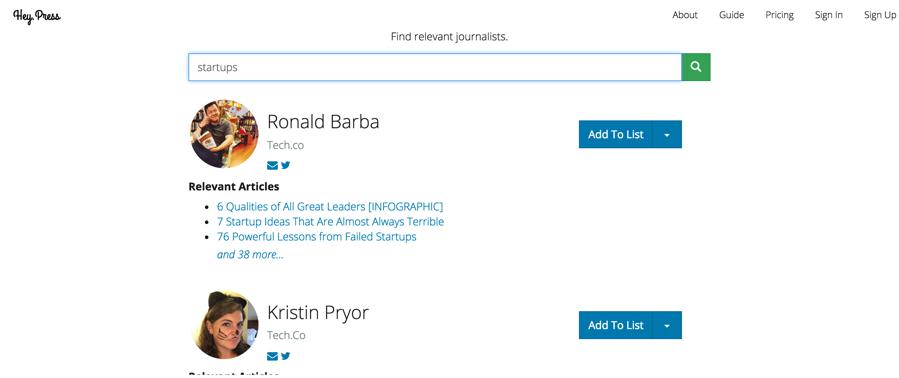Viewport: 899px width, 378px height.
Task: Expand dropdown arrow beside Ronald Barba's Add To List
Action: 667,134
